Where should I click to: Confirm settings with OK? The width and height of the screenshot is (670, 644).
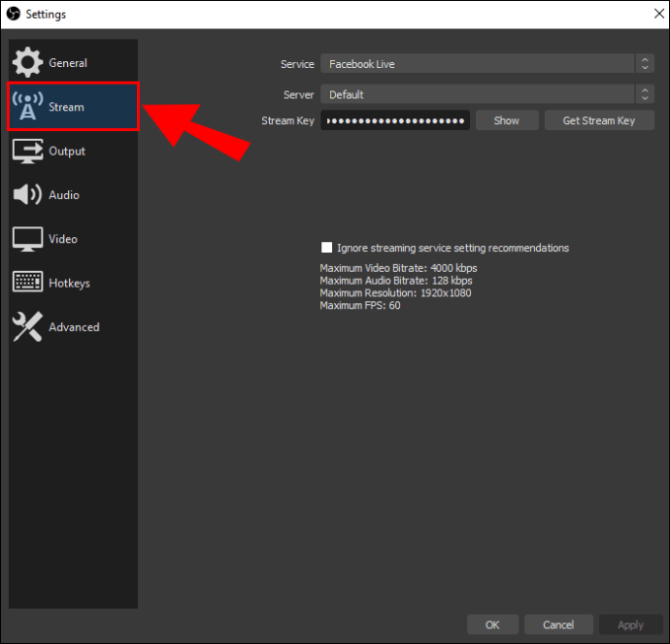tap(492, 625)
